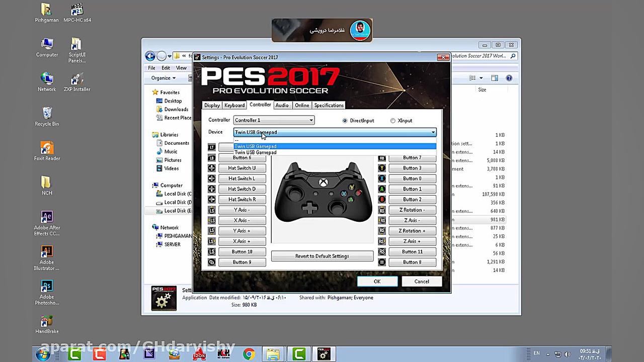The image size is (644, 362).
Task: Collapse the Device dropdown arrow
Action: [433, 132]
